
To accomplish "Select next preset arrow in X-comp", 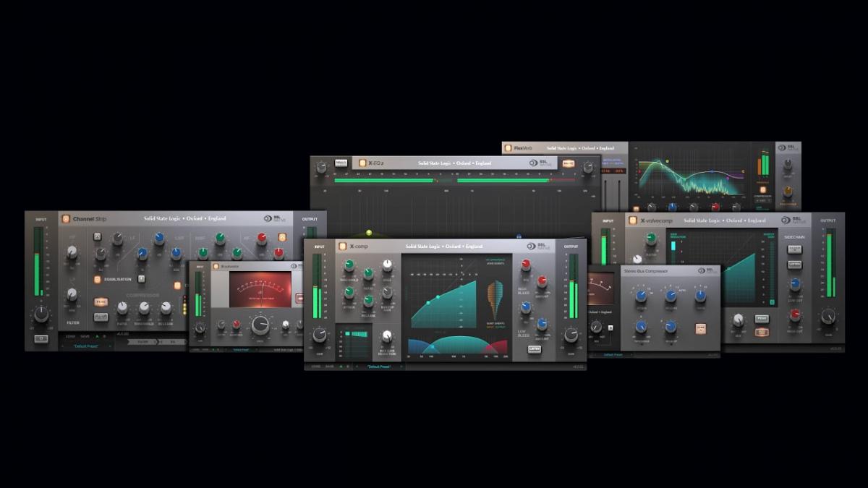I will 402,367.
